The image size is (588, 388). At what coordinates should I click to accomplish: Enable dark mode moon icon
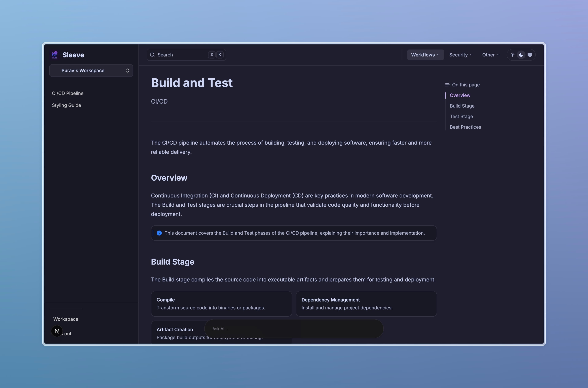tap(521, 55)
